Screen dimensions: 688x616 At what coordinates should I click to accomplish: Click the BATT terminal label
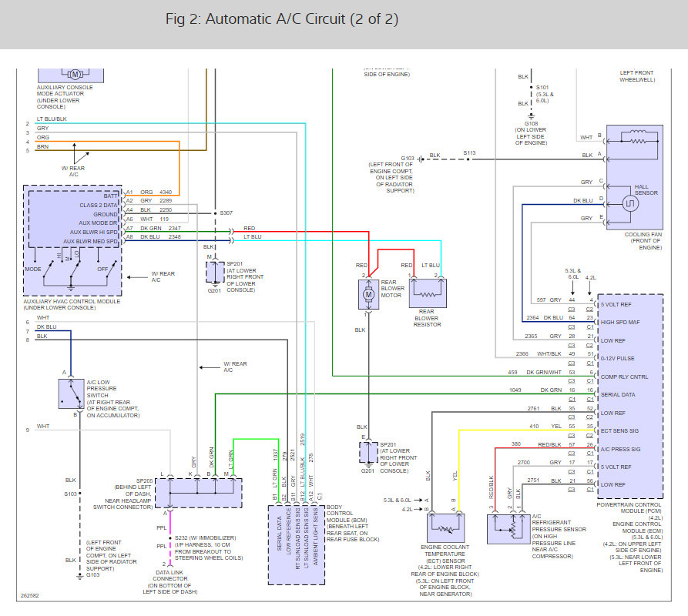pyautogui.click(x=111, y=196)
